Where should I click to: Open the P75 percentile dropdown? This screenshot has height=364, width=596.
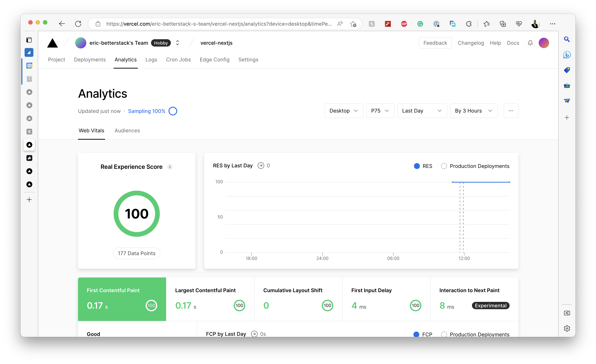coord(380,111)
